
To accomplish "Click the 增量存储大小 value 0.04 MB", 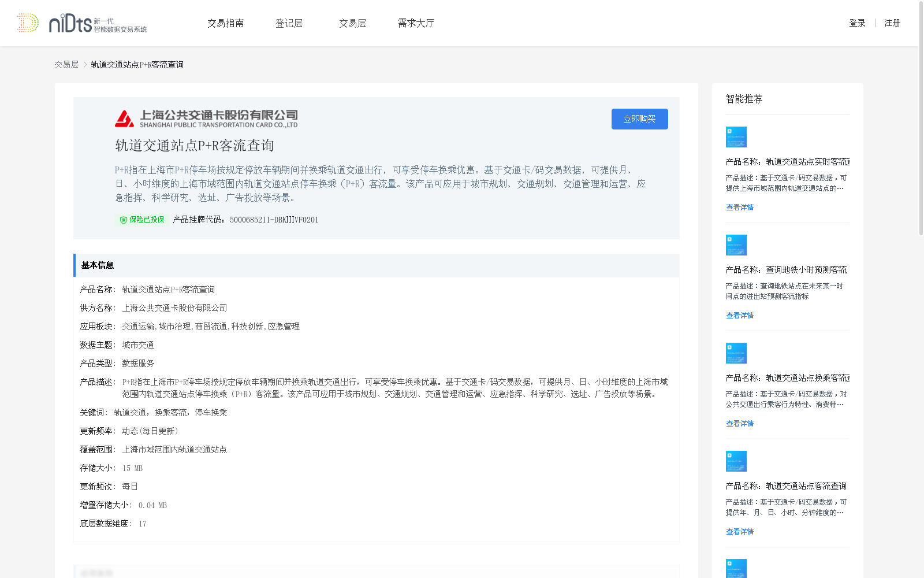I will 152,505.
